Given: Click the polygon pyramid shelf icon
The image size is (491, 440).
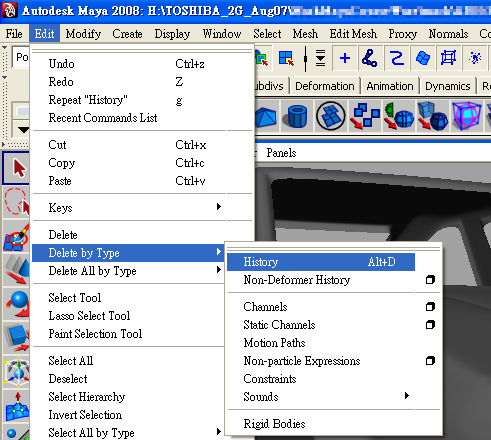Looking at the screenshot, I should pos(266,116).
